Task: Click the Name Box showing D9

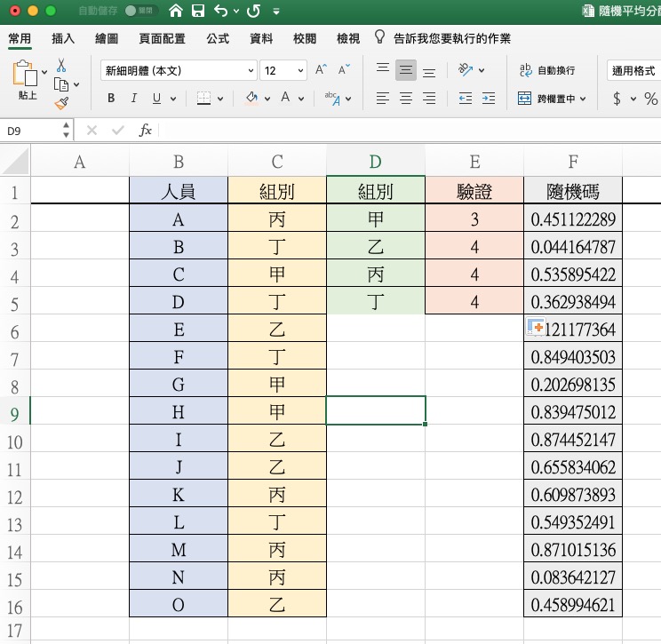Action: point(31,131)
